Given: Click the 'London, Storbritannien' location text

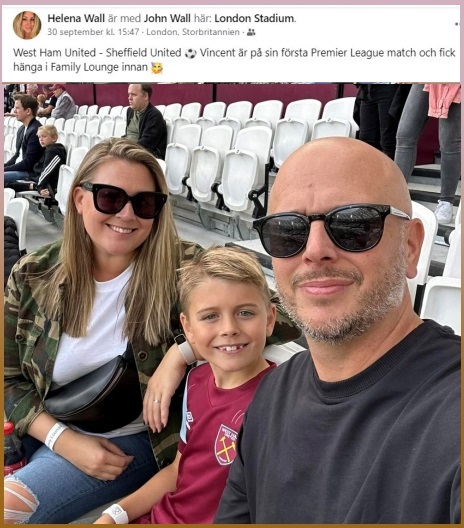Looking at the screenshot, I should pyautogui.click(x=193, y=32).
